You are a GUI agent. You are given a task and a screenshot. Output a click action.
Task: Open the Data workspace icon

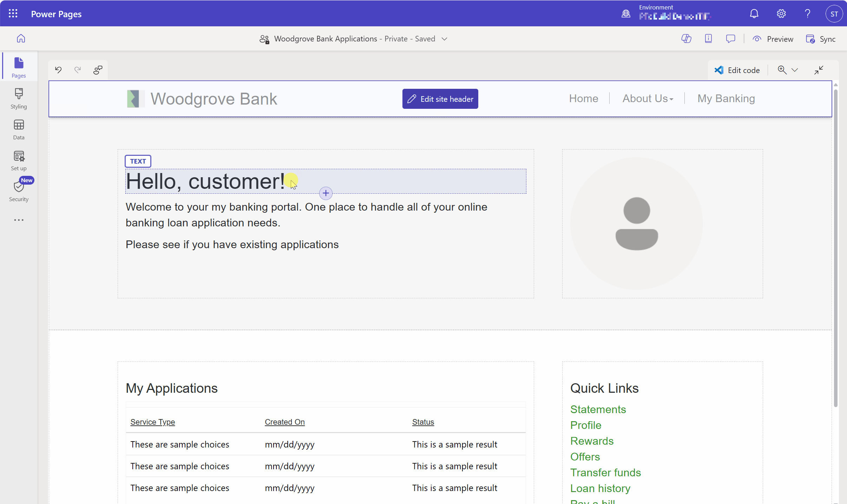pos(19,129)
